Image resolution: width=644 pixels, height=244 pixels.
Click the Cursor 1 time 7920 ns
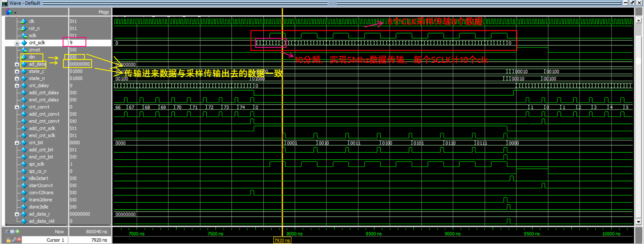[99, 240]
